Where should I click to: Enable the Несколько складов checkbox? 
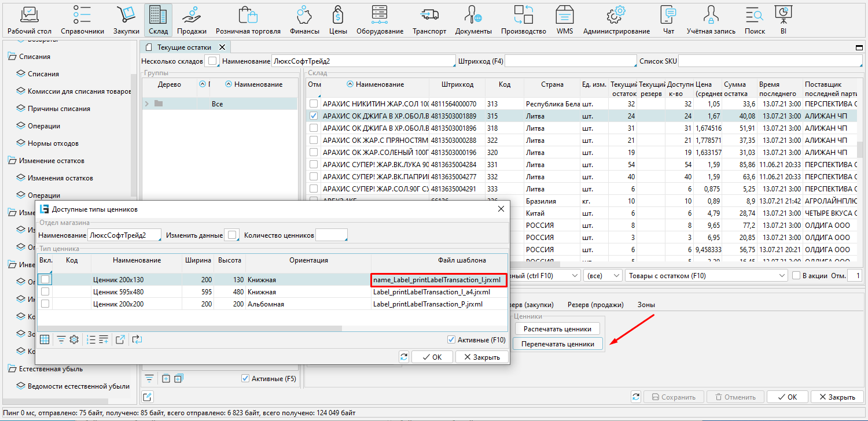[x=213, y=61]
